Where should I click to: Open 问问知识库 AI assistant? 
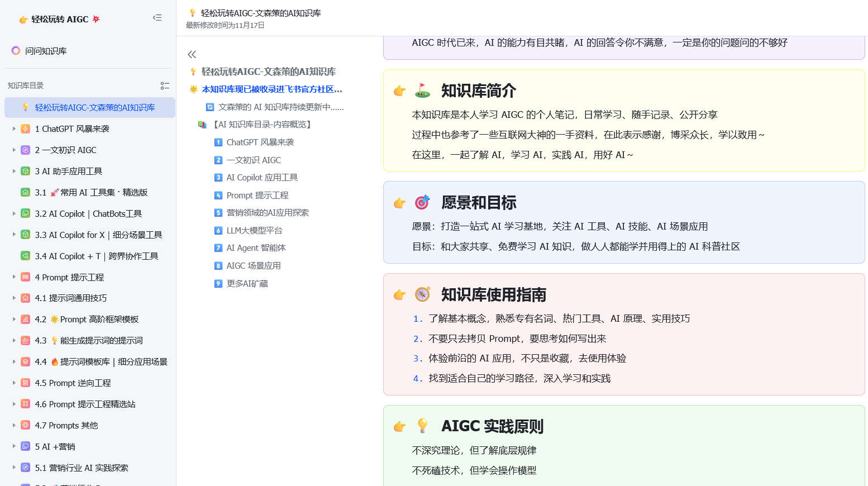(x=39, y=51)
